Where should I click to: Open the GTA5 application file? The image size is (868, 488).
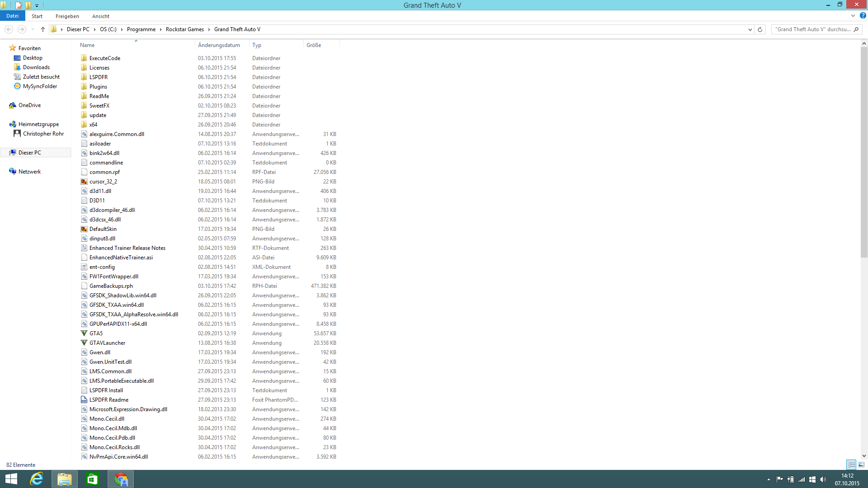click(96, 333)
